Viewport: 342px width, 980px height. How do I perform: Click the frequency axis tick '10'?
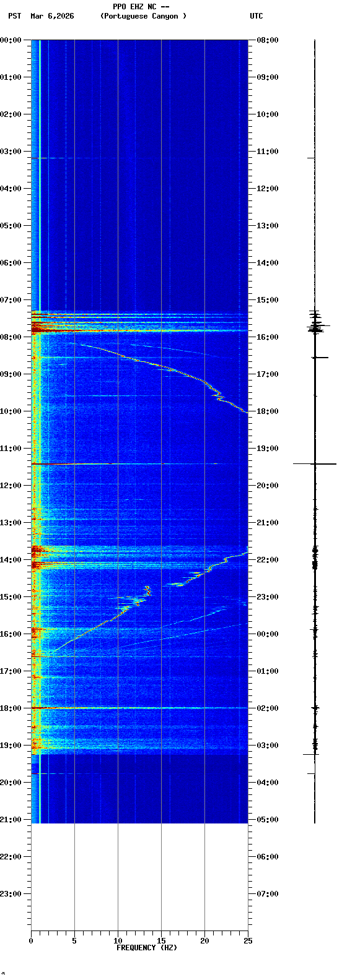pos(118,941)
